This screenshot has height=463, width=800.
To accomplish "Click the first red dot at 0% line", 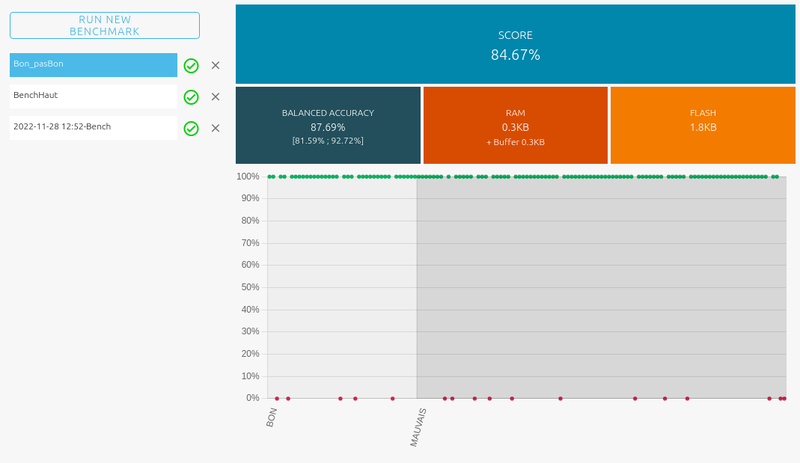I will pyautogui.click(x=277, y=398).
